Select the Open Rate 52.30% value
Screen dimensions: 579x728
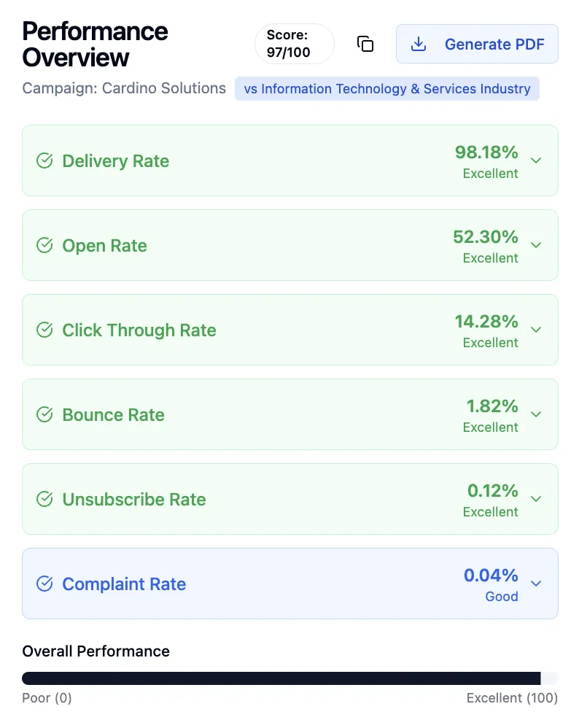click(x=485, y=237)
